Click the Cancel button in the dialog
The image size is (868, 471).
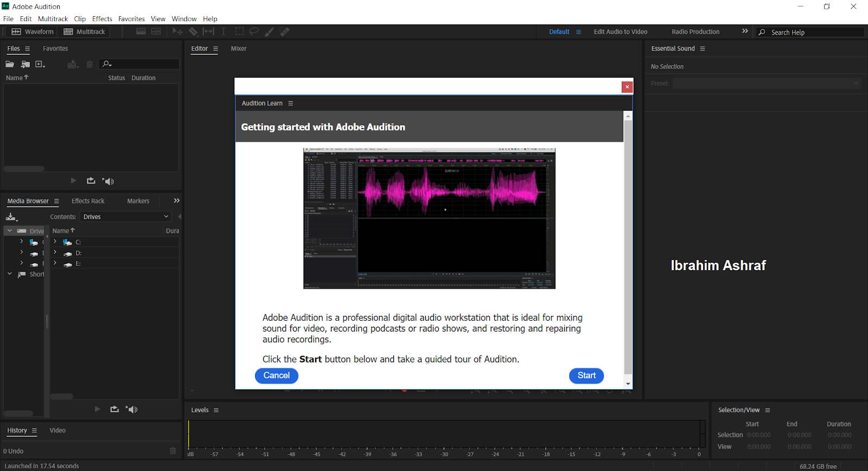277,375
